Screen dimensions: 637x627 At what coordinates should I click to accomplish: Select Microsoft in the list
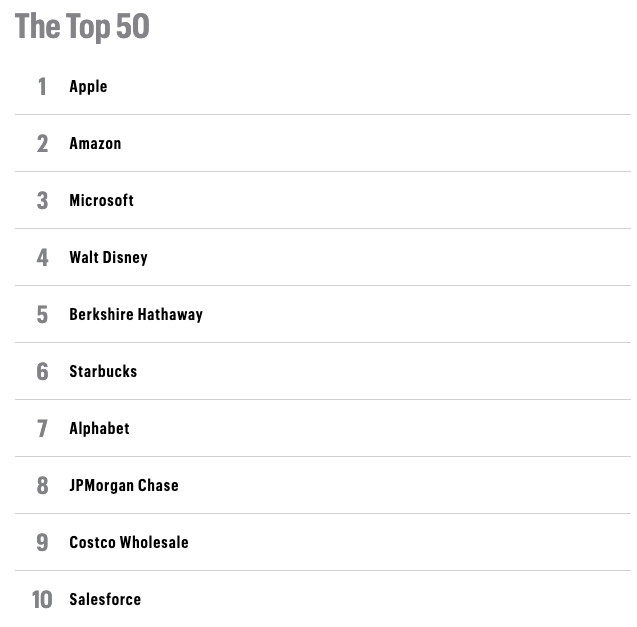[x=101, y=200]
